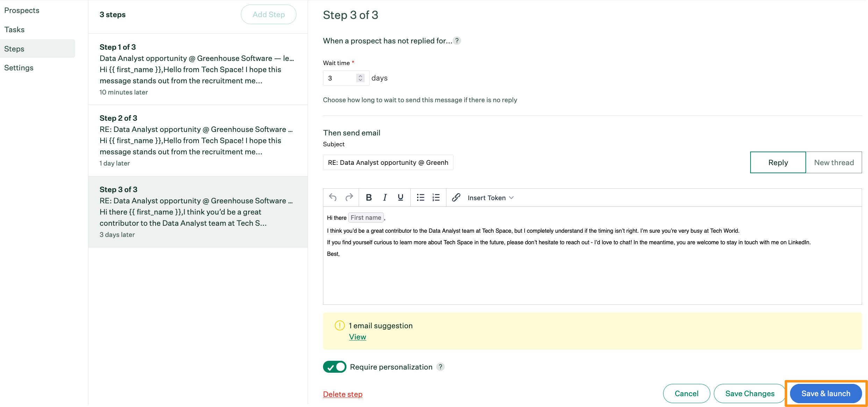This screenshot has height=407, width=868.
Task: Click the wait time days stepper
Action: 361,78
